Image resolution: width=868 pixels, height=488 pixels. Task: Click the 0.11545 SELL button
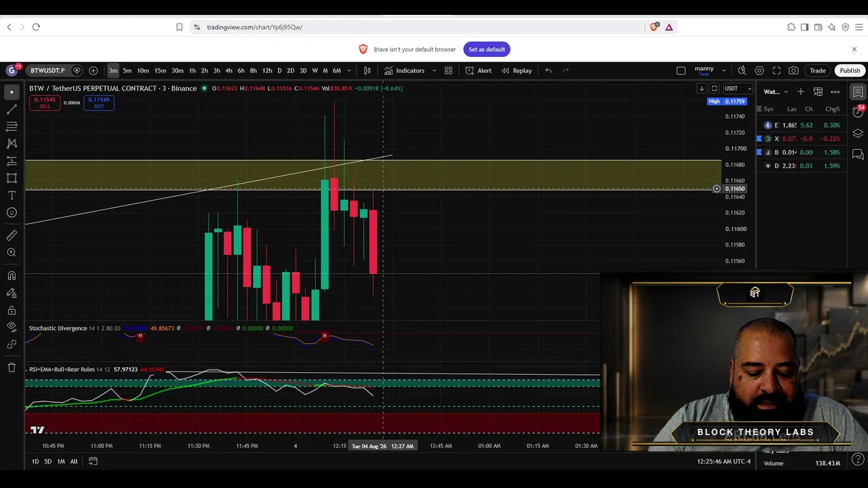coord(45,103)
